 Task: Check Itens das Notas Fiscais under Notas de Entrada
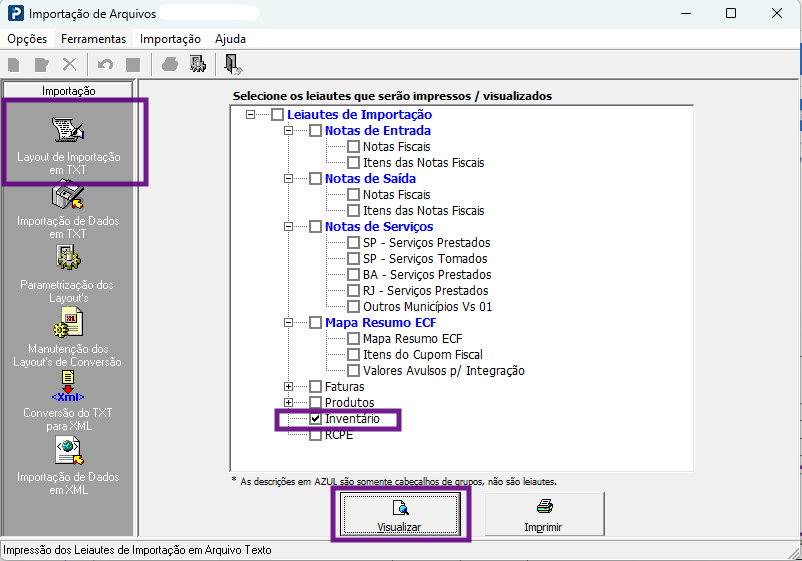pos(353,163)
